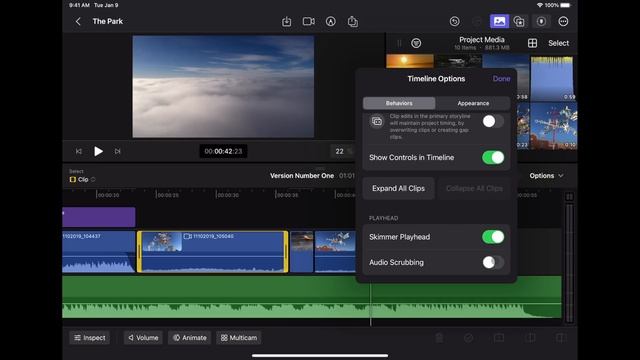The image size is (640, 360).
Task: Toggle Show Controls in Timeline switch
Action: 493,158
